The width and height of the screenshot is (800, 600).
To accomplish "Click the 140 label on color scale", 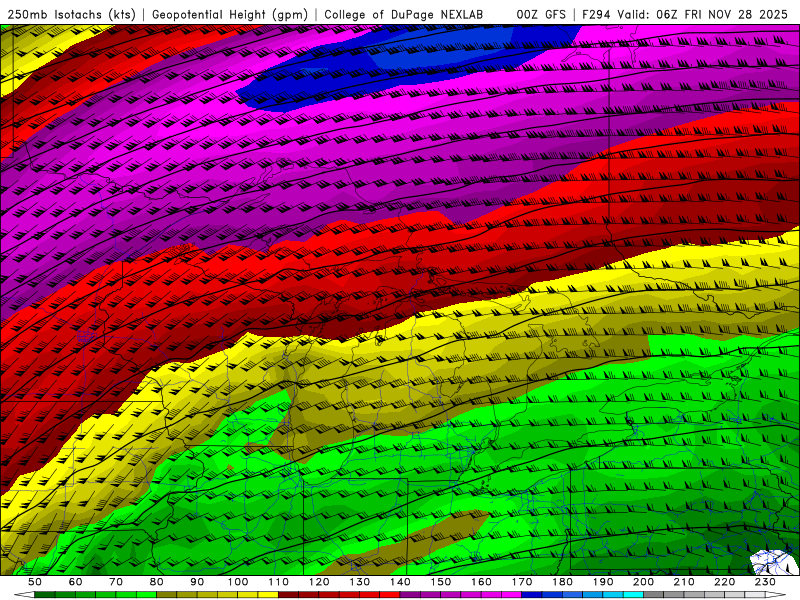I will 400,582.
